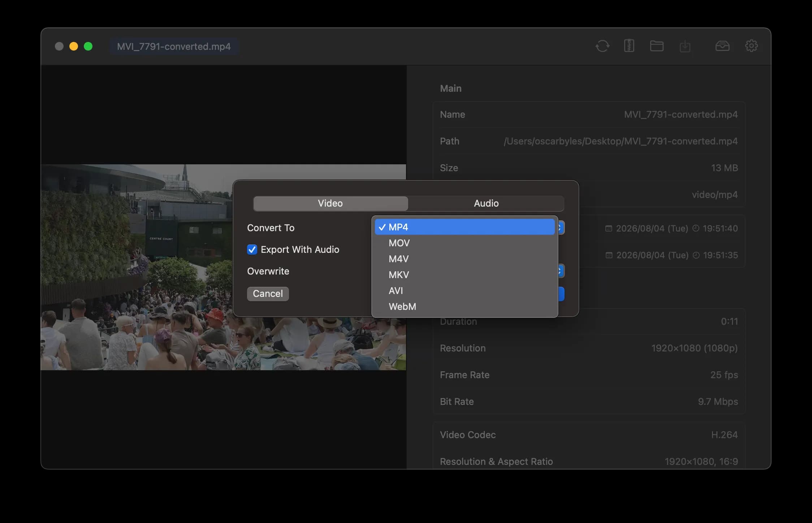The width and height of the screenshot is (812, 523).
Task: Click the Resolution value 1920×1080 (1080p)
Action: click(x=694, y=348)
